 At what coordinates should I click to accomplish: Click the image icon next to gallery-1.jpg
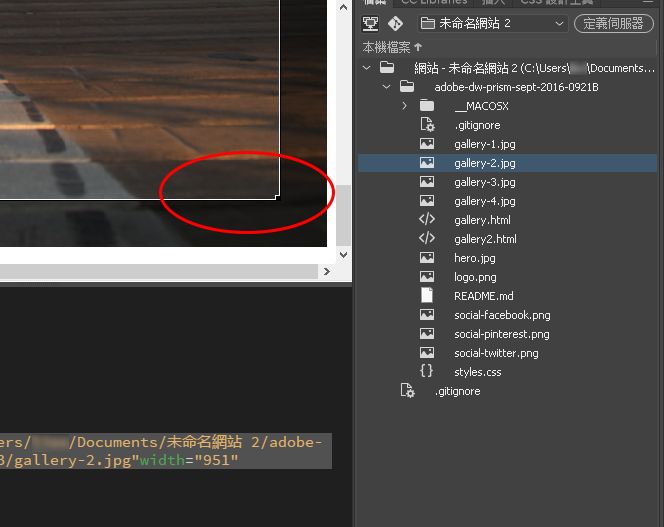427,144
